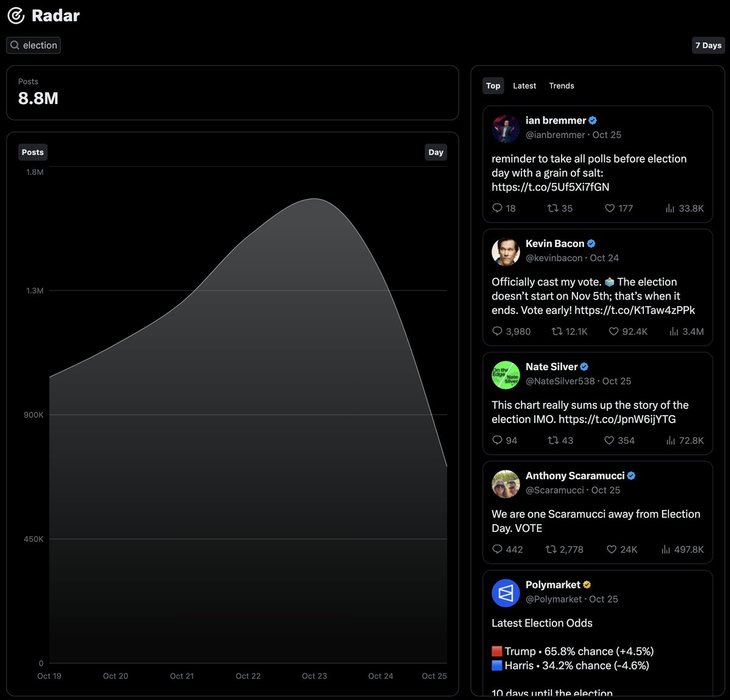Like Nate Silver's post with heart icon
Image resolution: width=730 pixels, height=700 pixels.
[609, 440]
